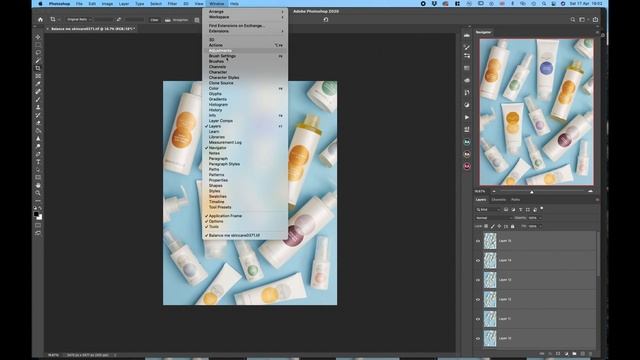The height and width of the screenshot is (360, 640).
Task: Expand the Extensions submenu
Action: [245, 31]
